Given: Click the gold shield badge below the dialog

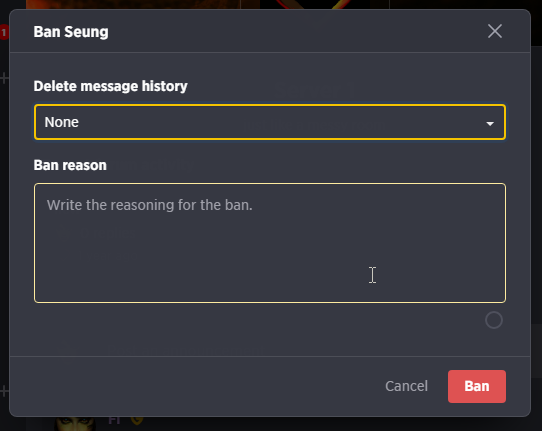Looking at the screenshot, I should pyautogui.click(x=137, y=420).
